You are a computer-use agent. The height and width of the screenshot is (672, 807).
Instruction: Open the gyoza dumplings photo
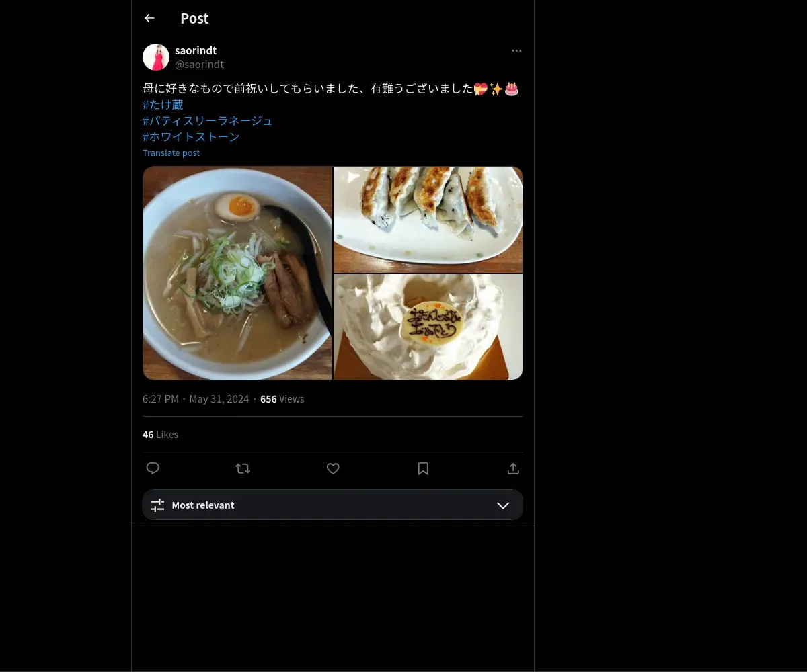[428, 219]
